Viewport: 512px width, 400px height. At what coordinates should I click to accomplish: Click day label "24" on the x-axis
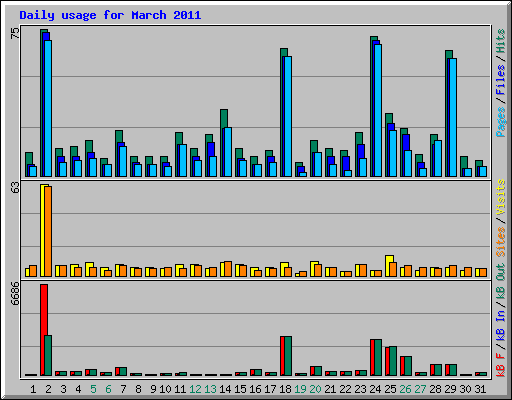click(375, 389)
